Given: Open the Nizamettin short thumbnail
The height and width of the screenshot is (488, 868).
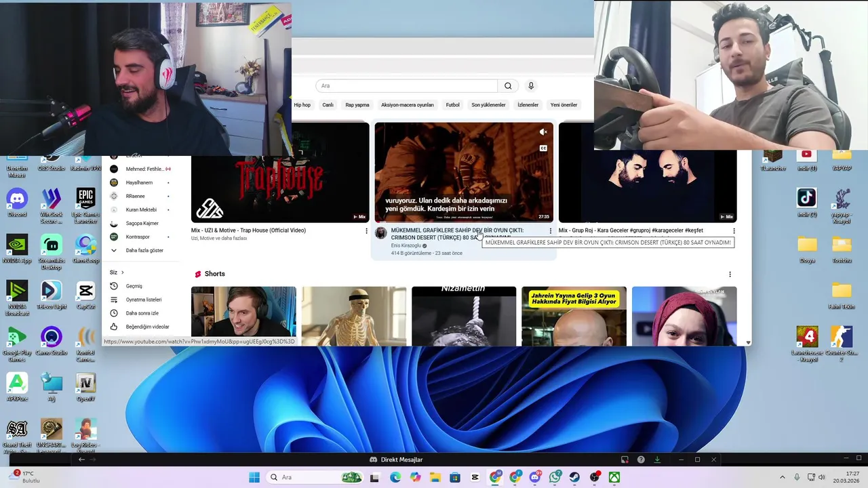Looking at the screenshot, I should click(464, 316).
